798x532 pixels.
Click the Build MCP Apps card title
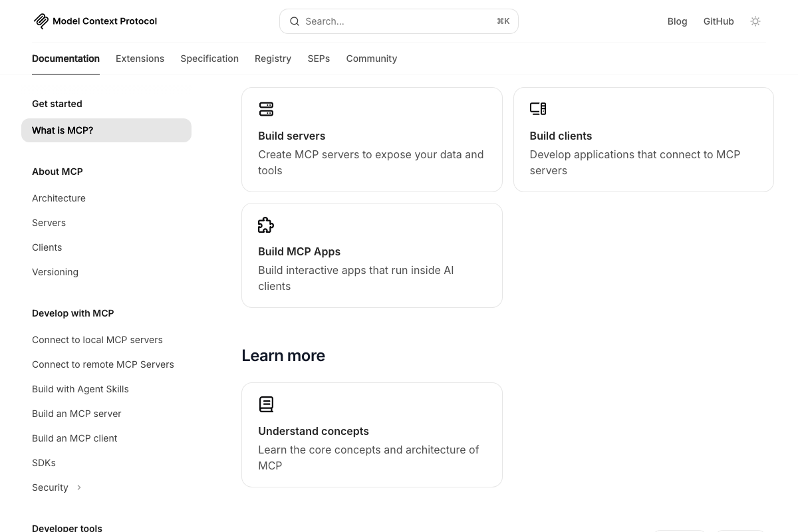299,251
